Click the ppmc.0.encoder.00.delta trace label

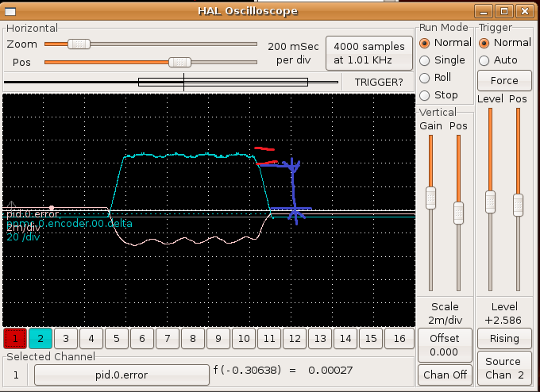[69, 224]
